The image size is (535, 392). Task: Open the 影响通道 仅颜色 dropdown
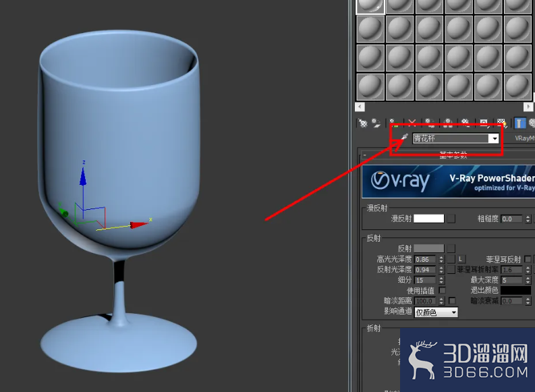coord(436,312)
